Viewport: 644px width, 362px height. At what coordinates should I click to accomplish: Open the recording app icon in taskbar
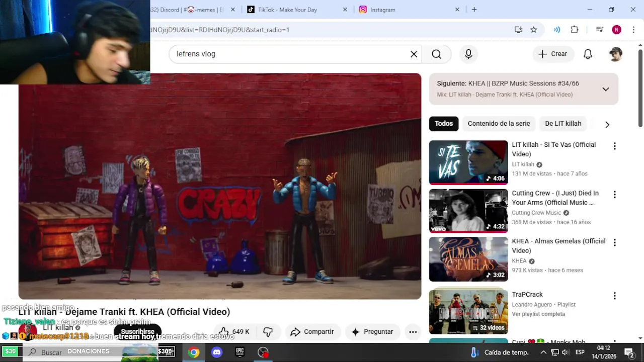coord(263,352)
